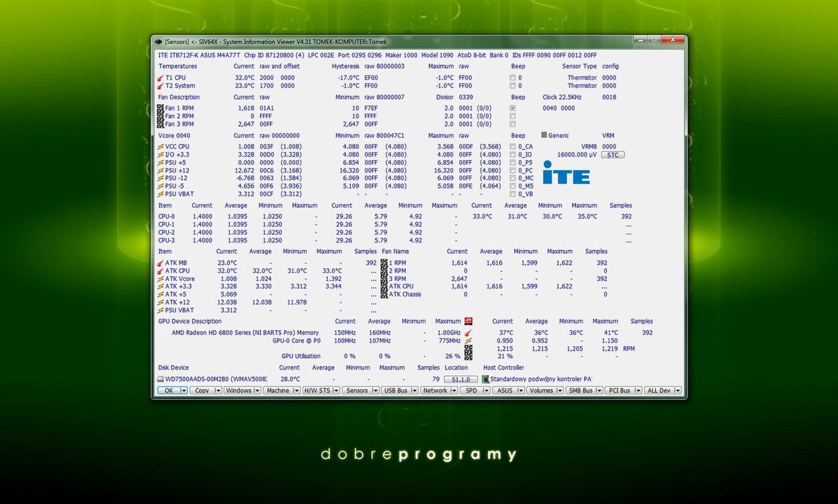838x504 pixels.
Task: Check the Beep checkbox for Fan 3 RPM
Action: pos(513,124)
